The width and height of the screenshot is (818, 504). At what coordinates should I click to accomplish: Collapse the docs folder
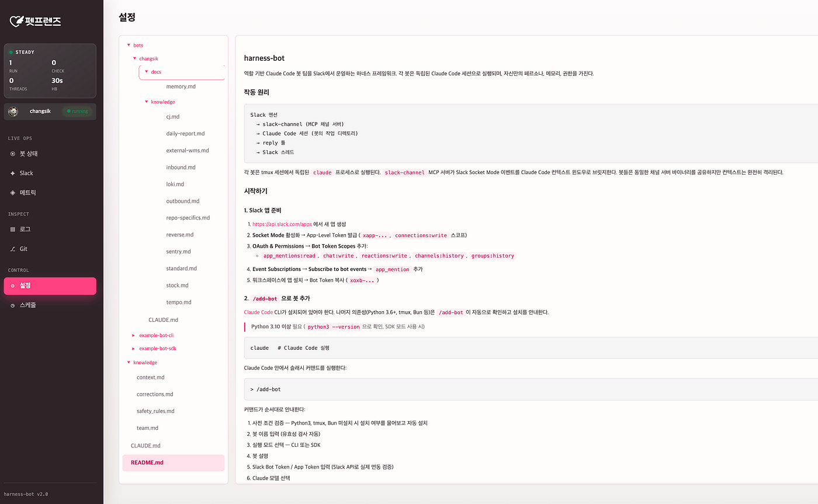(147, 72)
